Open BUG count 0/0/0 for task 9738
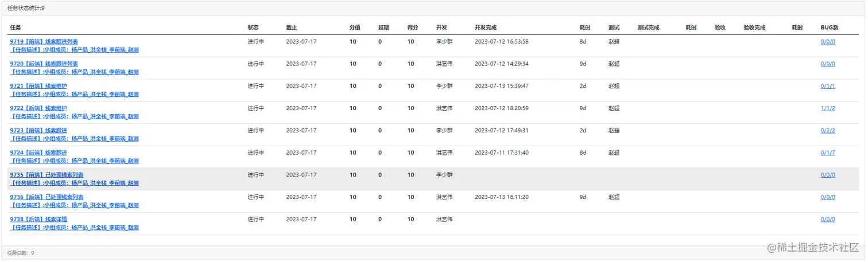Image resolution: width=868 pixels, height=262 pixels. 828,220
